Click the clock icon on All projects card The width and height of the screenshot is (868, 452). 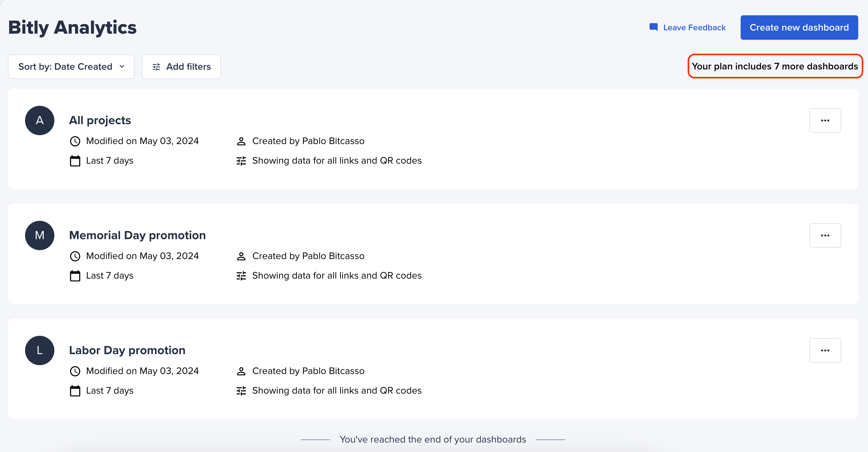75,141
